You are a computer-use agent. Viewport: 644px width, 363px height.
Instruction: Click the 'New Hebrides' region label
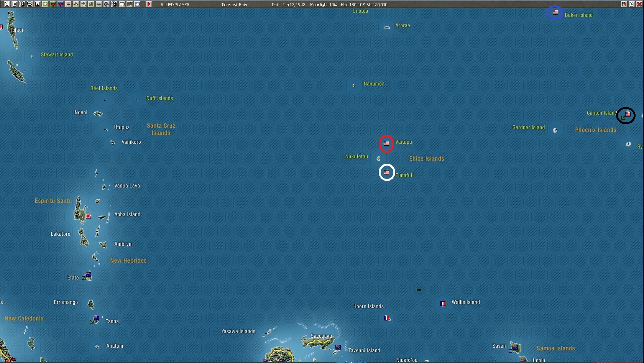pyautogui.click(x=128, y=261)
